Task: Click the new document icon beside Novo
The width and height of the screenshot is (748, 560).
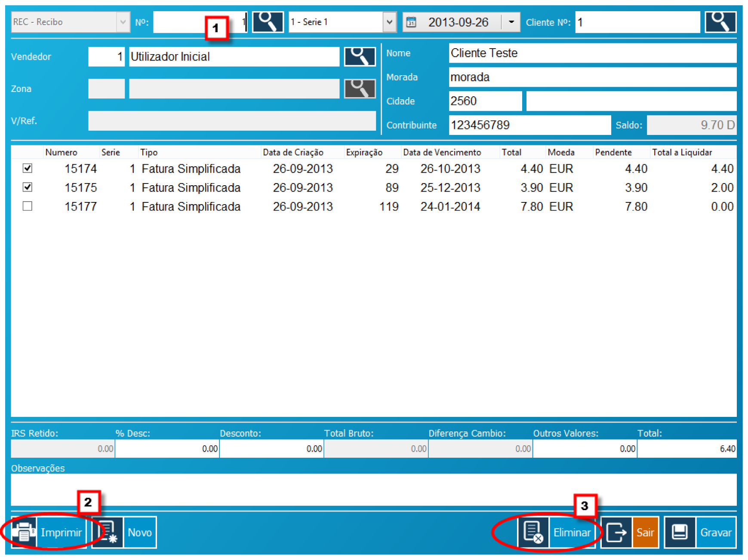Action: tap(108, 532)
